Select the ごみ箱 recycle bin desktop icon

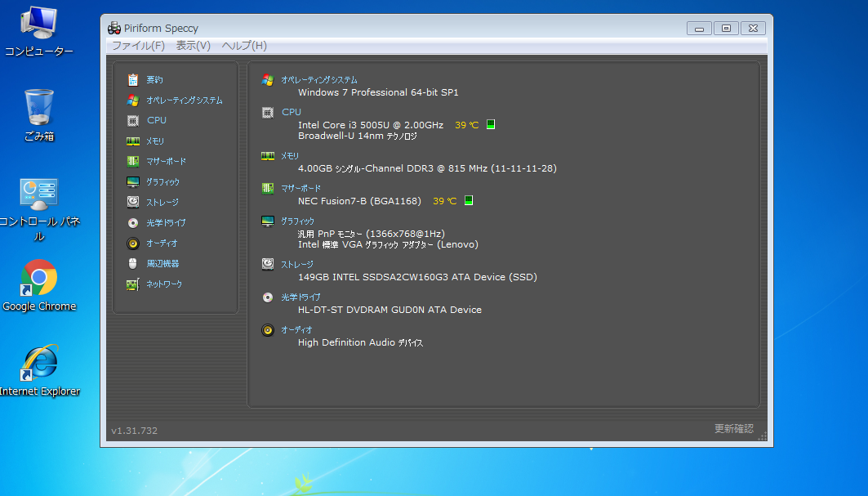pyautogui.click(x=39, y=115)
